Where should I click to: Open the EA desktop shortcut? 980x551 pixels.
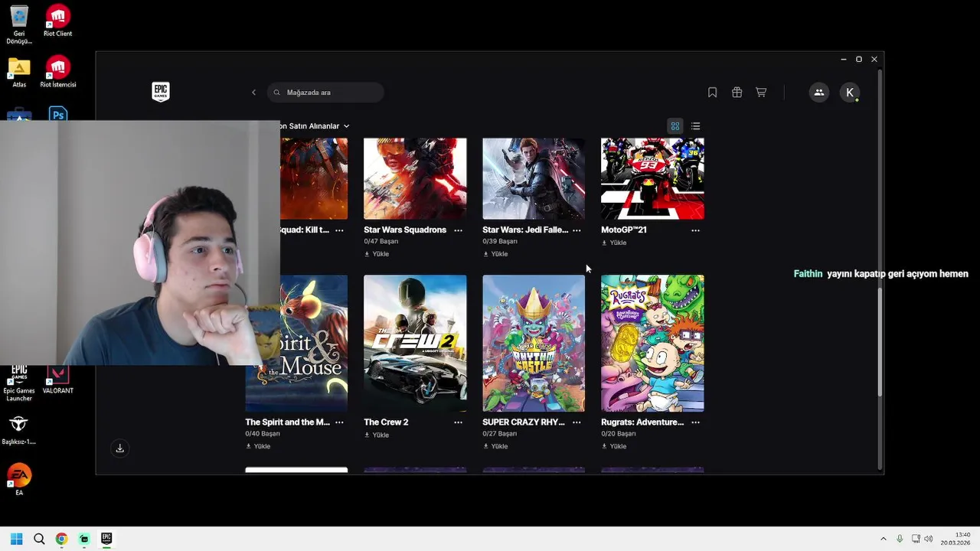pos(19,479)
